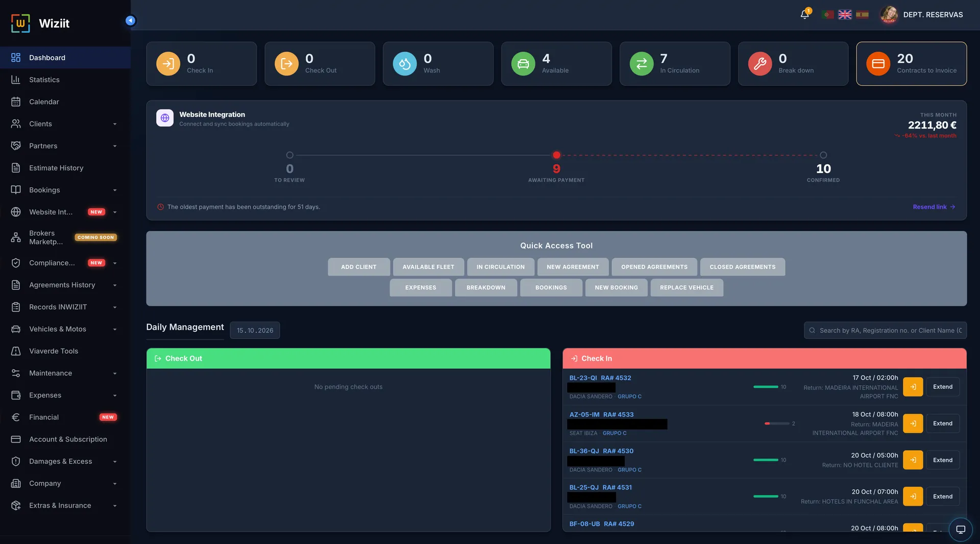Viewport: 980px width, 544px height.
Task: Click the NEW AGREEMENT quick access button
Action: pos(573,267)
